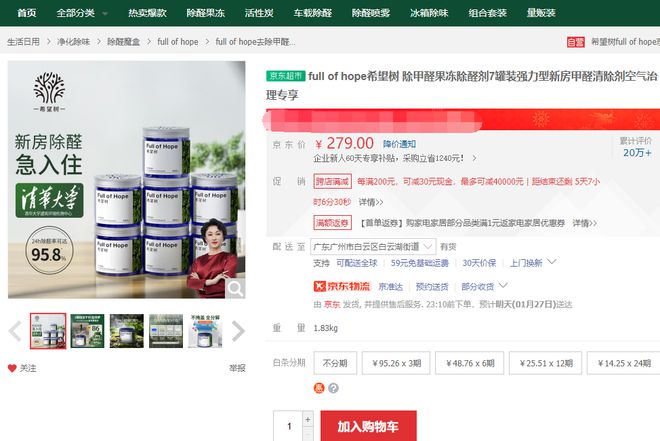Click the 加入购物车 button

[369, 426]
